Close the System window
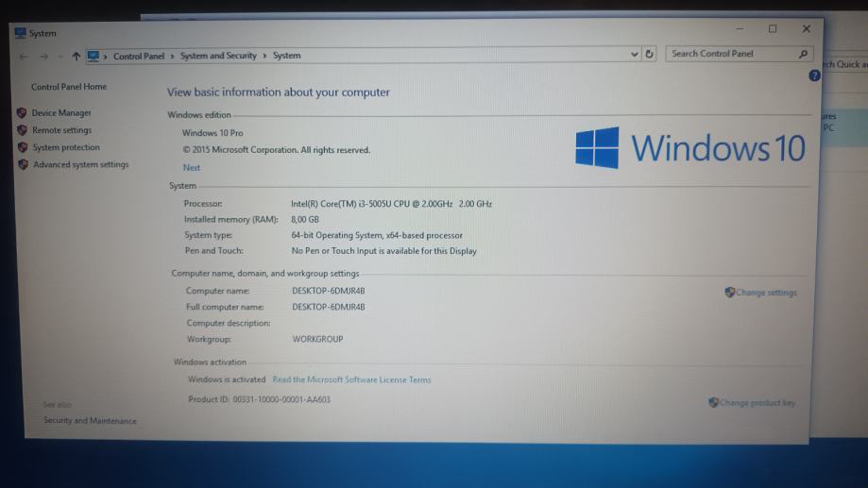 [x=807, y=28]
